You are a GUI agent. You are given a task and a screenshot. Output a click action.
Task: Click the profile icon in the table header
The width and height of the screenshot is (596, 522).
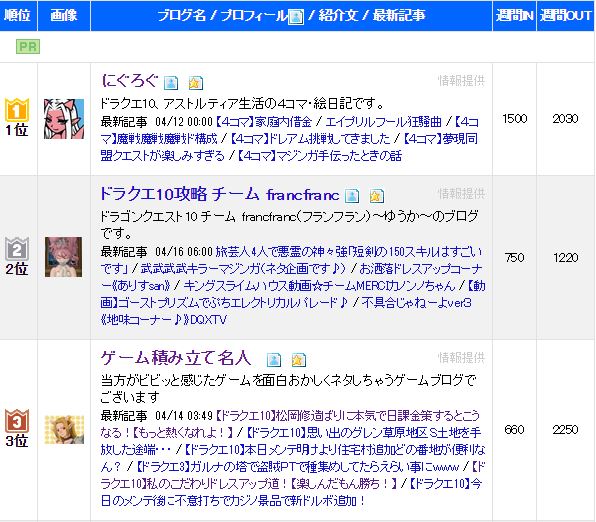click(296, 16)
